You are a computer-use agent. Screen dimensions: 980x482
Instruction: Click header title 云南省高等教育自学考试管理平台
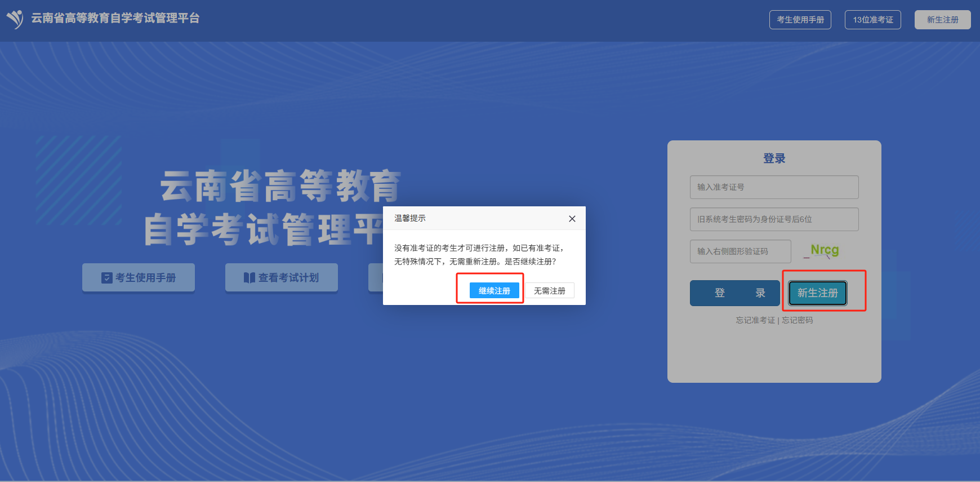[115, 18]
